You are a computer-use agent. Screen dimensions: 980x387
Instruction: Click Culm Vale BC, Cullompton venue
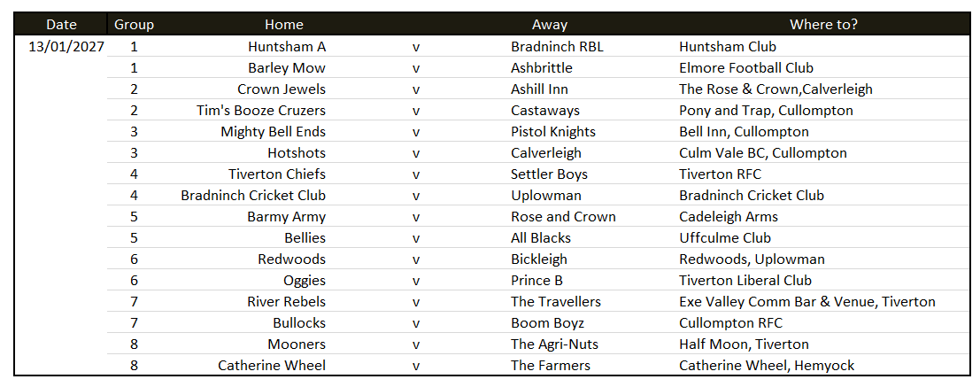click(763, 152)
